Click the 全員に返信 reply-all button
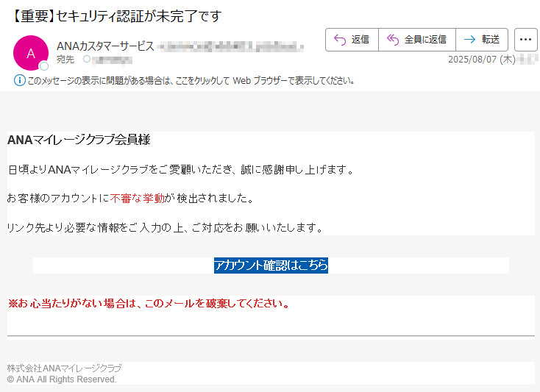The height and width of the screenshot is (392, 540). [416, 40]
